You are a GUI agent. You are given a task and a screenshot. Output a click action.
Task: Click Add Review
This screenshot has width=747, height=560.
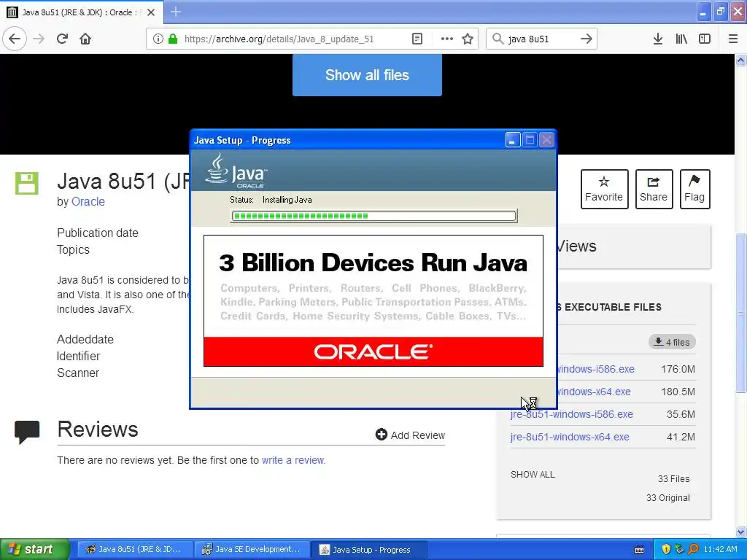point(410,435)
